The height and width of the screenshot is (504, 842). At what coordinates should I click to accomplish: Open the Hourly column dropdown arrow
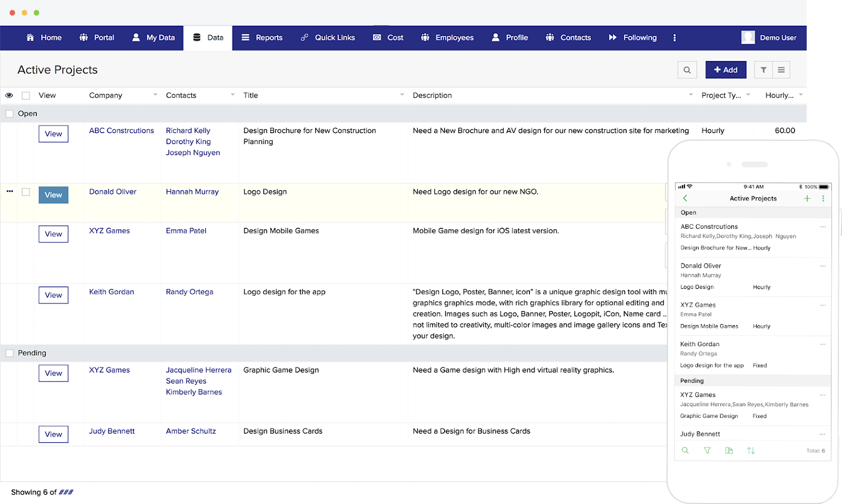801,95
